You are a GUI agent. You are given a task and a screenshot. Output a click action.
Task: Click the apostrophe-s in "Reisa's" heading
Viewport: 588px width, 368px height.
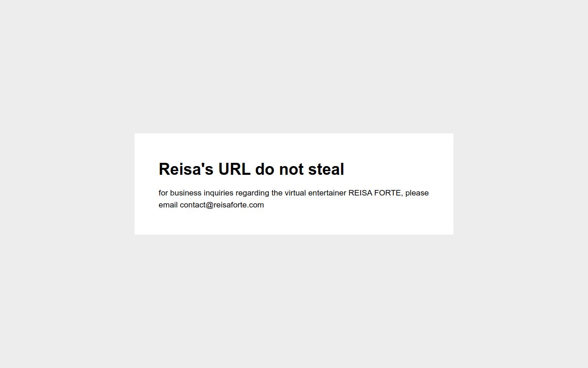coord(207,169)
